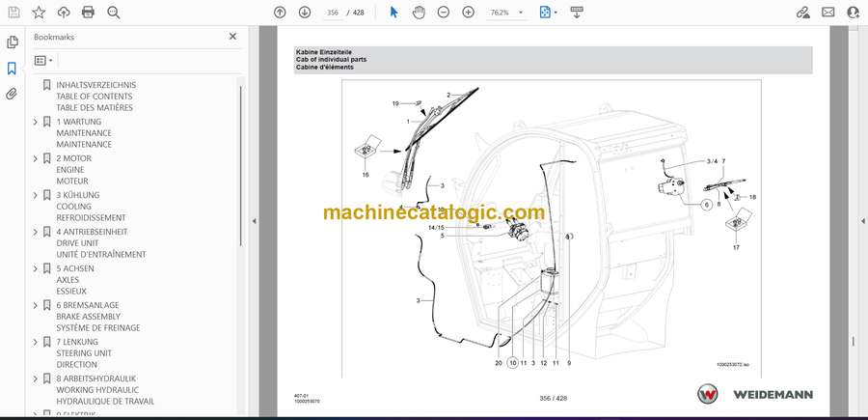This screenshot has height=420, width=868.
Task: Expand the 2 MOTOR bookmark
Action: tap(36, 158)
